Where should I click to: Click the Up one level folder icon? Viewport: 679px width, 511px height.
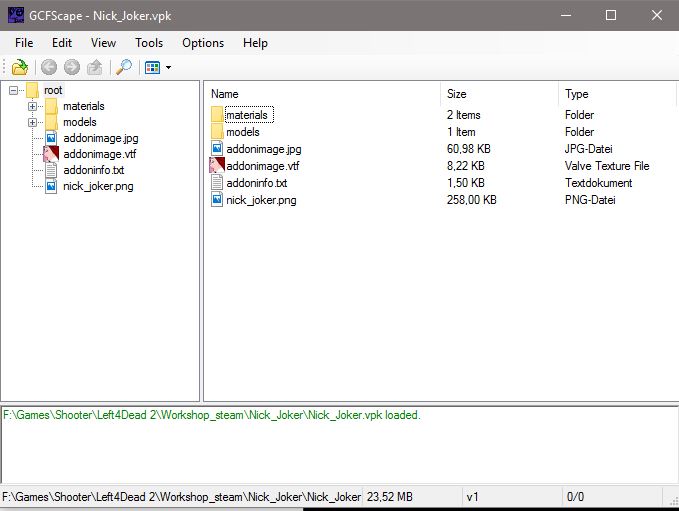(95, 68)
